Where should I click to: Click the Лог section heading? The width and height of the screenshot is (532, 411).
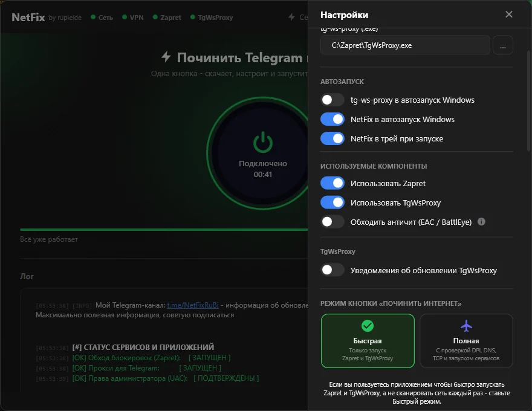point(27,276)
